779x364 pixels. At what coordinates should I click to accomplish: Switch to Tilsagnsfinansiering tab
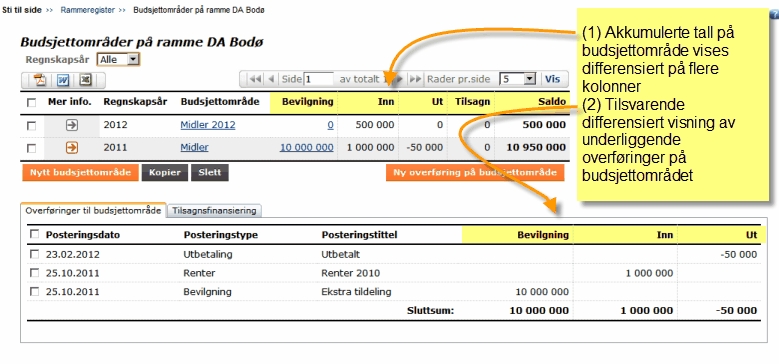pos(215,211)
